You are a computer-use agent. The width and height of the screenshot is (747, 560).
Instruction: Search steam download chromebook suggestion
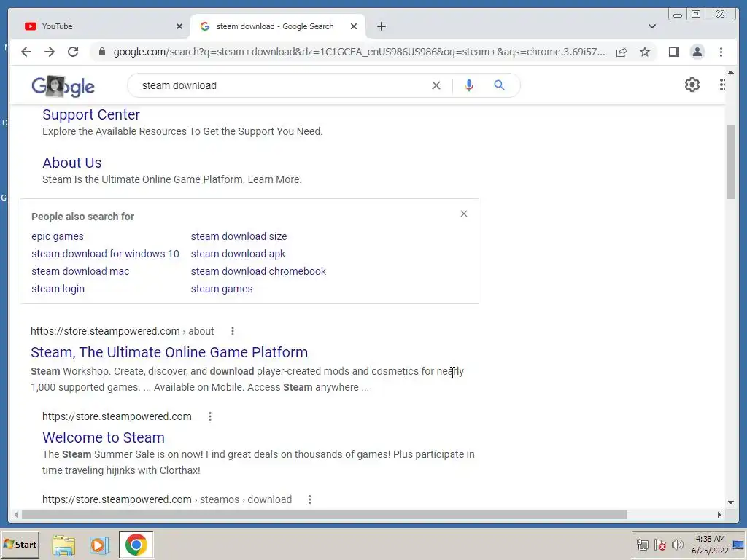point(258,271)
